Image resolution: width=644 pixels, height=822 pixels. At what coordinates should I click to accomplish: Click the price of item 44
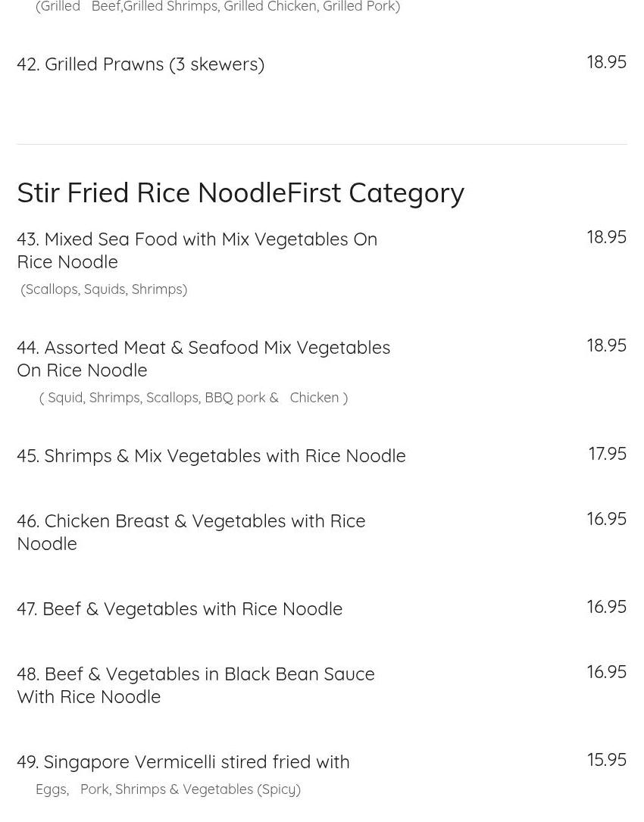606,345
